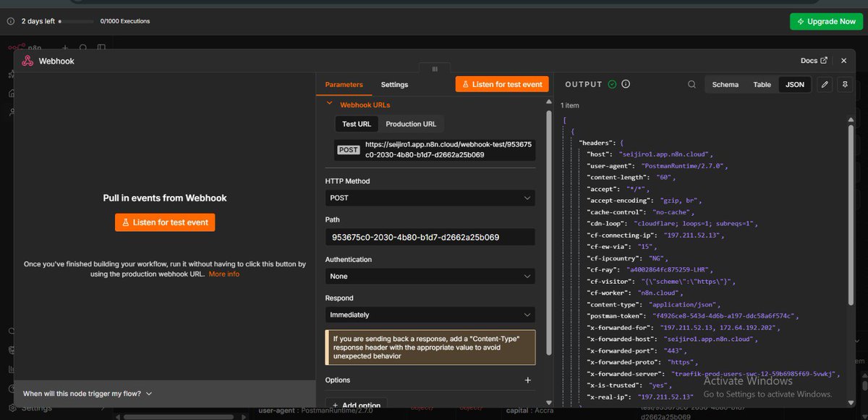
Task: Click the green Upgrade Now button
Action: (826, 21)
